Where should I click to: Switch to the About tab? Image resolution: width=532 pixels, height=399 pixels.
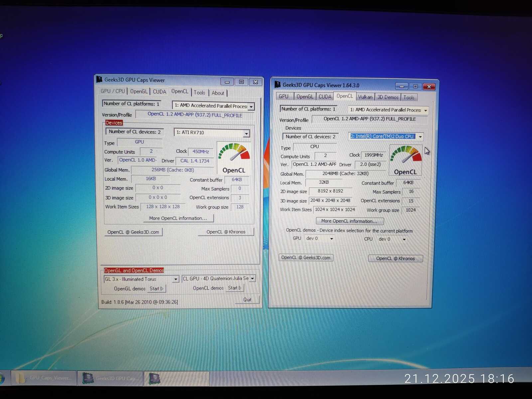(218, 93)
